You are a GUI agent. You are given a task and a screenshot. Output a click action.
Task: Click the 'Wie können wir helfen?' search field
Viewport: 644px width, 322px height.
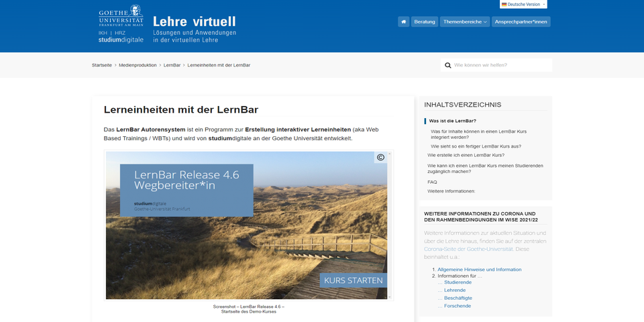[496, 65]
